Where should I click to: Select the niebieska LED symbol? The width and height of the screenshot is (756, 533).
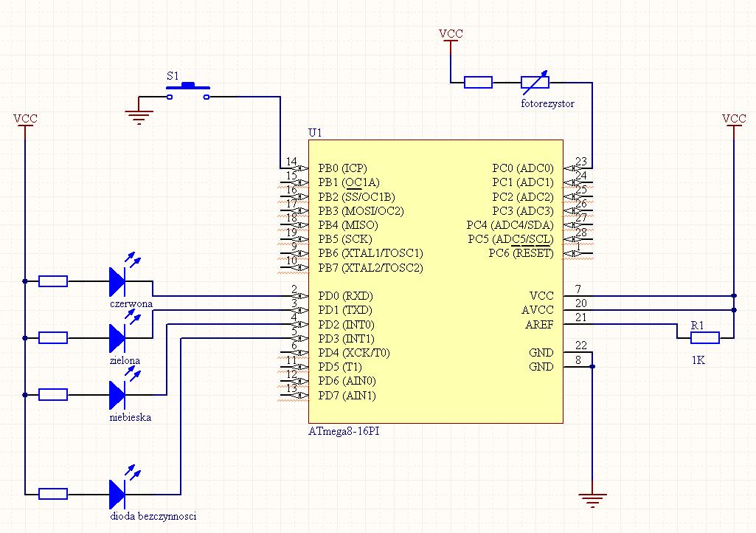[x=124, y=388]
